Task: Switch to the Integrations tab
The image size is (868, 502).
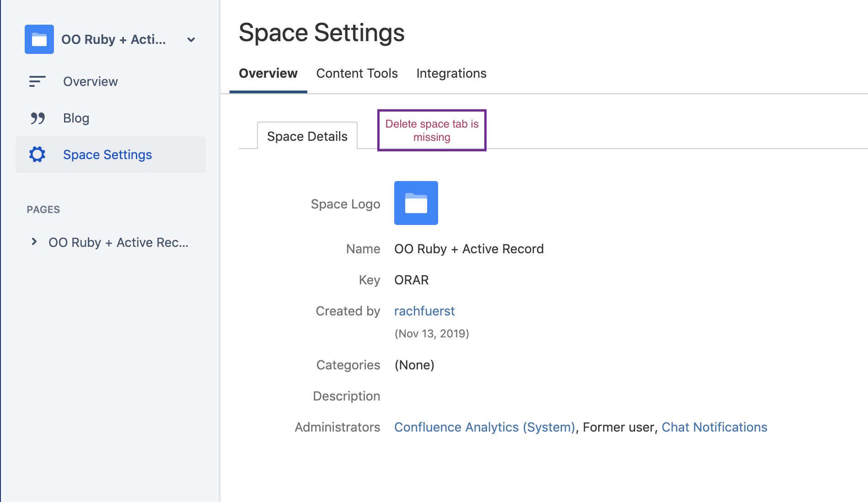Action: (x=451, y=73)
